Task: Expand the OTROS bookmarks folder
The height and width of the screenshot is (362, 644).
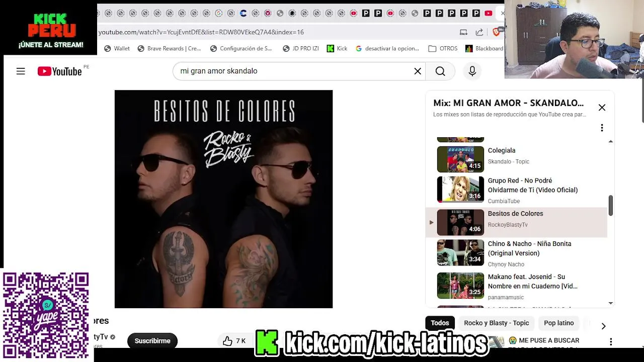Action: [x=443, y=49]
